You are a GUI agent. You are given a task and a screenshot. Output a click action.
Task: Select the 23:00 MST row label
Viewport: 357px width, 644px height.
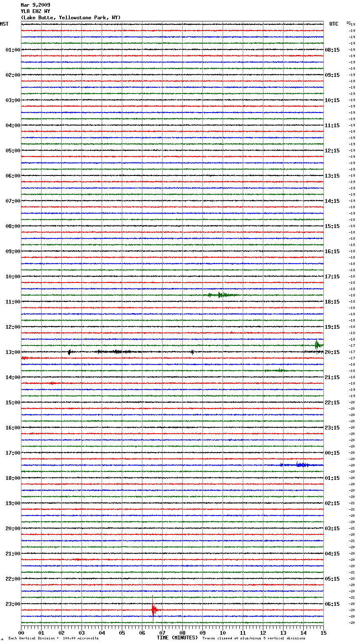coord(13,604)
